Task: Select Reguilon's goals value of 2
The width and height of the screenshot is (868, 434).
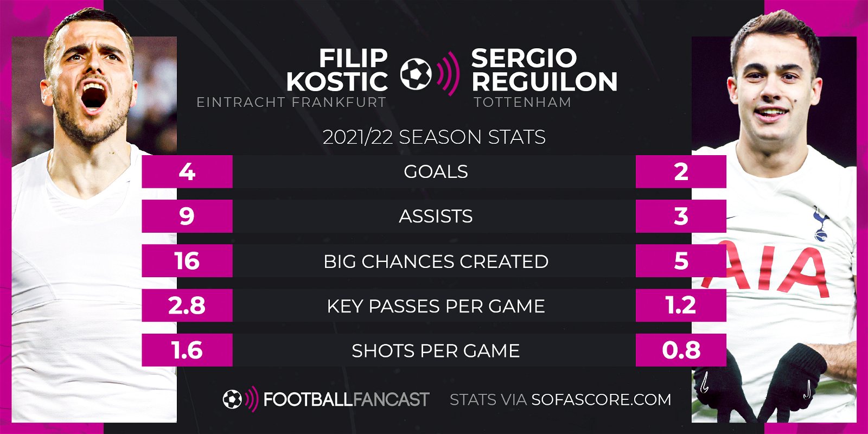Action: point(681,171)
